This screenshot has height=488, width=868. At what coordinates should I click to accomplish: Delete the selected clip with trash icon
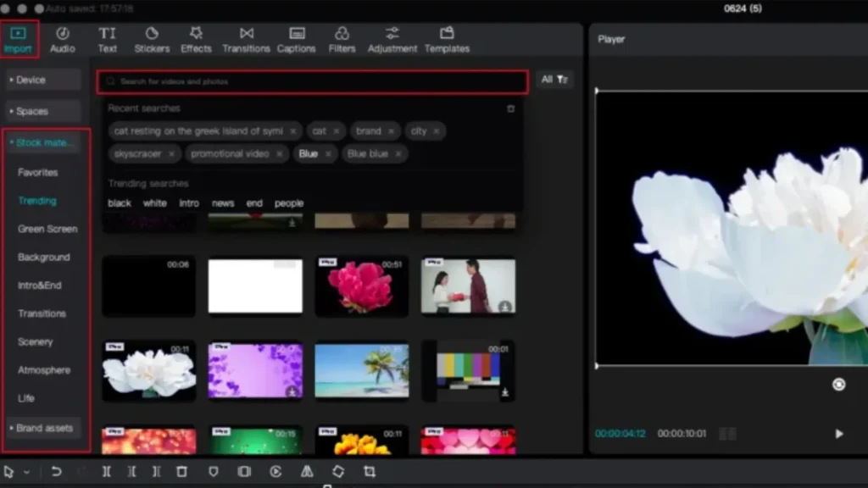(x=181, y=472)
